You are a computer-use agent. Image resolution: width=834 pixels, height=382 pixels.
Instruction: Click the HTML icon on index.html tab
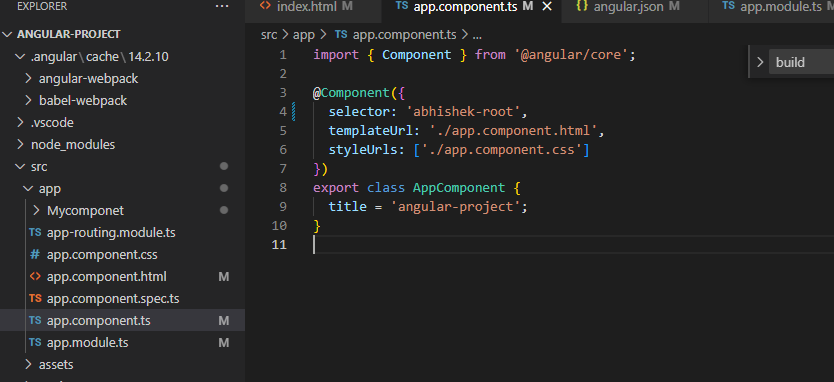pos(265,6)
